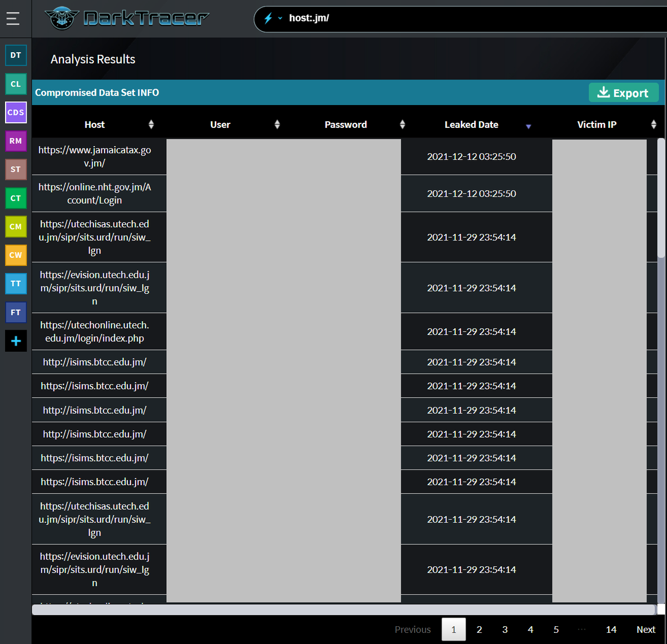Open the CT sidebar icon
The width and height of the screenshot is (667, 644).
16,198
